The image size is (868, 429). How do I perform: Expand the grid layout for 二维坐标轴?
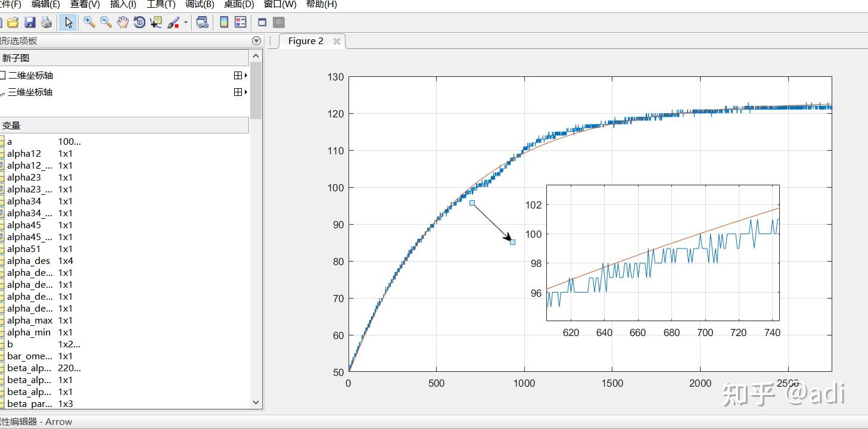(x=240, y=76)
